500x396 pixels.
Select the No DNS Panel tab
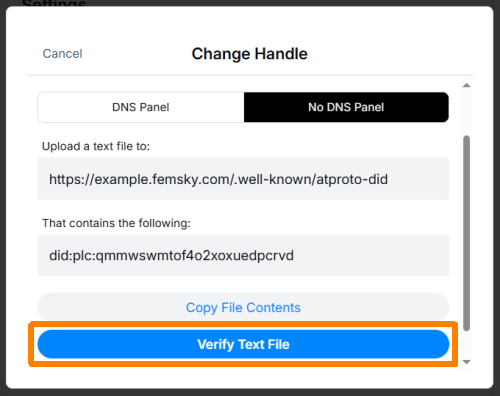[x=346, y=107]
